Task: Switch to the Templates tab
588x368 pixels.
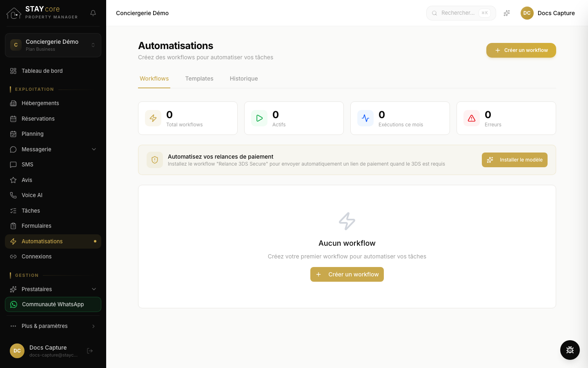Action: coord(199,79)
